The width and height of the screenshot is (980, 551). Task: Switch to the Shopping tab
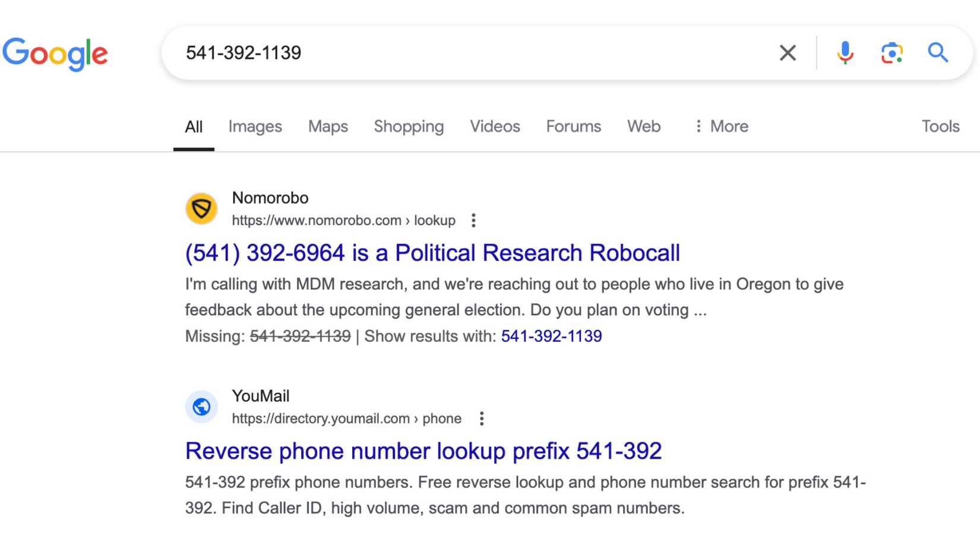pos(409,126)
